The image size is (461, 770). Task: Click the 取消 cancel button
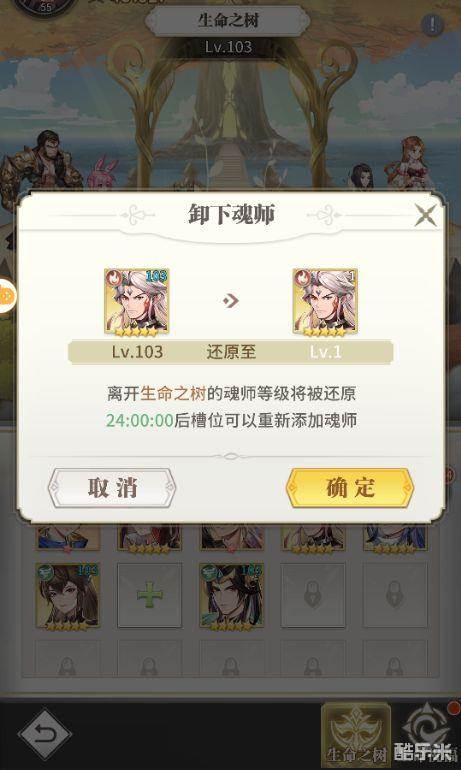pos(112,488)
